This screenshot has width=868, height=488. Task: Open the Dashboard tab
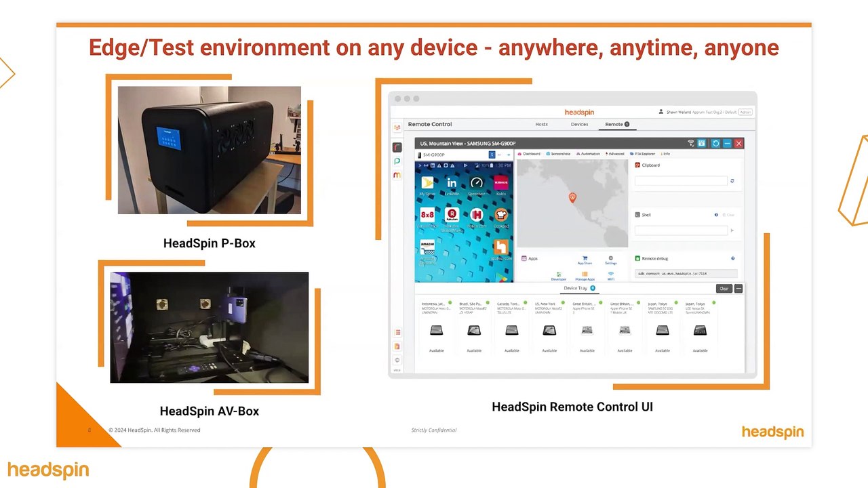coord(530,154)
